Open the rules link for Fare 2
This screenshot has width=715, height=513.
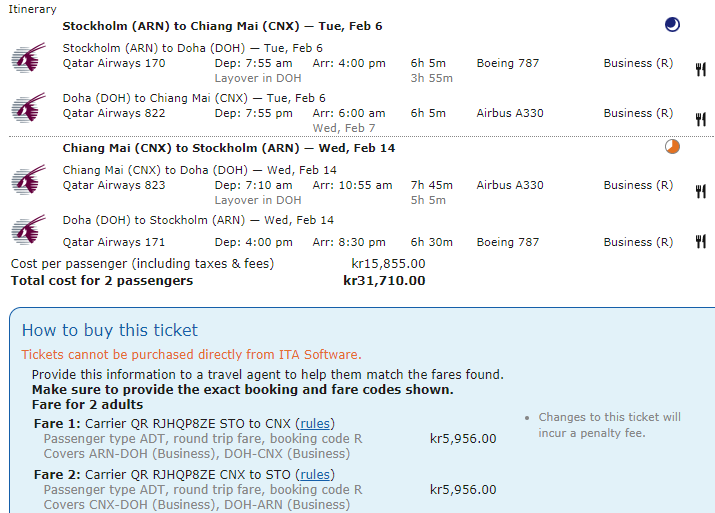316,474
